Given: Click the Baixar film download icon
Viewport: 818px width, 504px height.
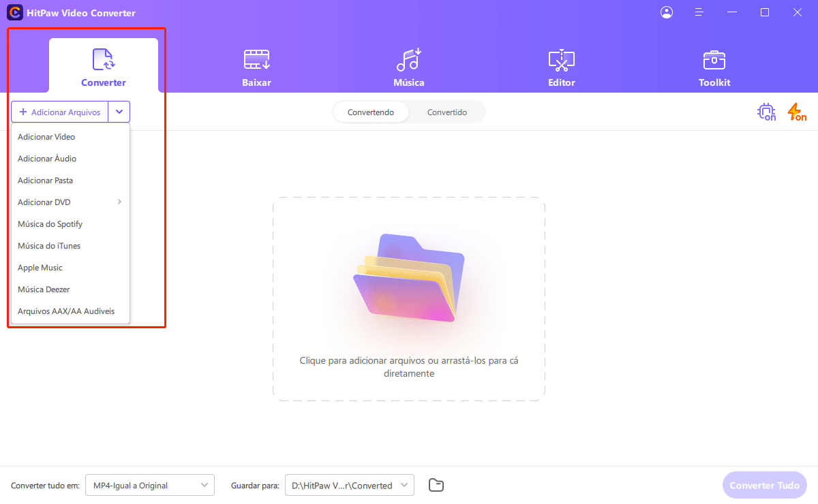Looking at the screenshot, I should [x=257, y=60].
